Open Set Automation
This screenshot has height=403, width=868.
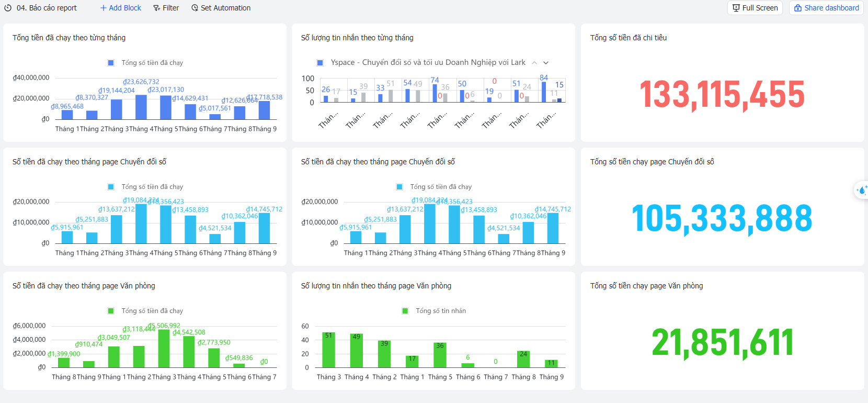(x=221, y=8)
